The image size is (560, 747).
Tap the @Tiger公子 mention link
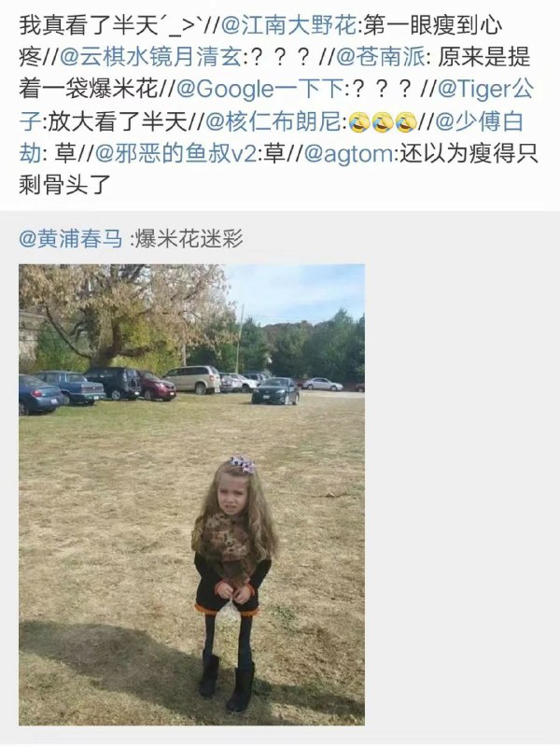[x=484, y=89]
